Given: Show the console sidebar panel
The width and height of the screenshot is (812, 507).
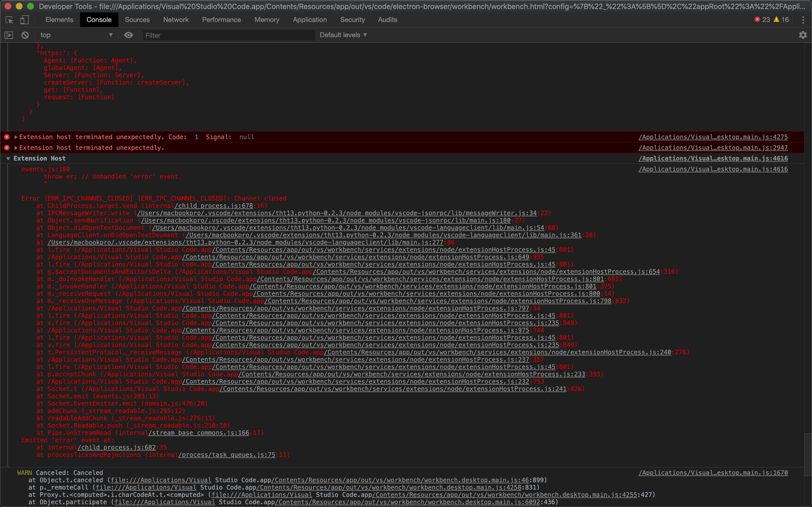Looking at the screenshot, I should pos(8,35).
